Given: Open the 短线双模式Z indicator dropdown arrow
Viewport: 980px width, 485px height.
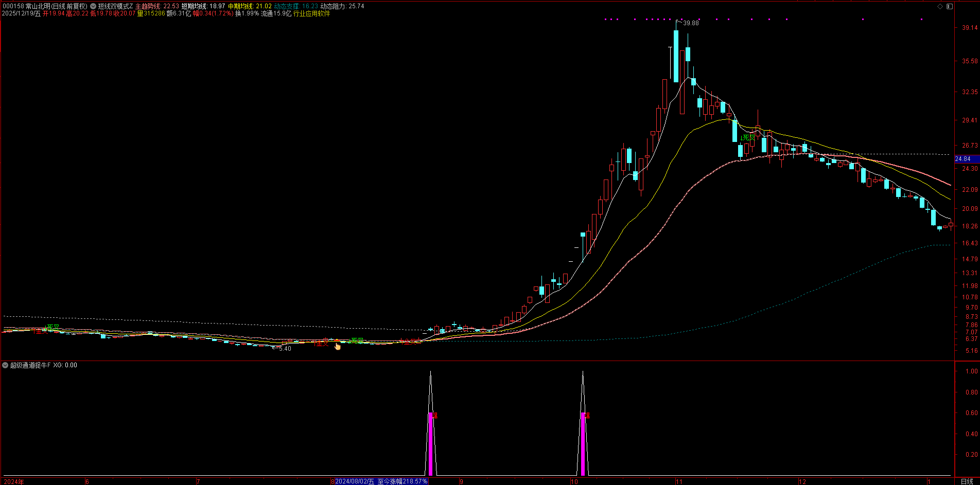Looking at the screenshot, I should pyautogui.click(x=93, y=6).
